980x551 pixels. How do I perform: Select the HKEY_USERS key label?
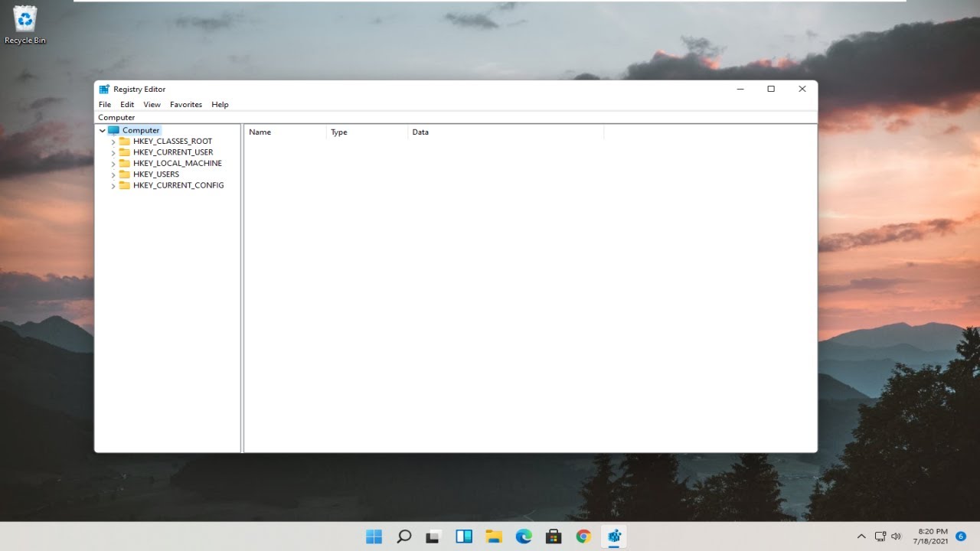coord(156,174)
